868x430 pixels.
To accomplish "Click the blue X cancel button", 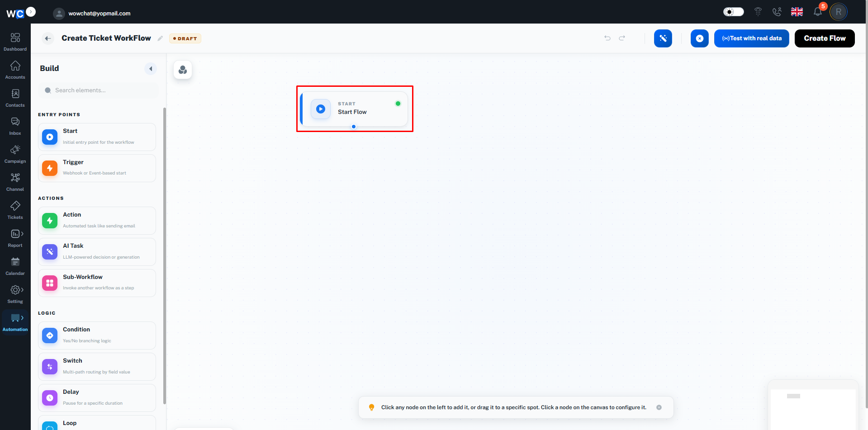I will tap(699, 38).
